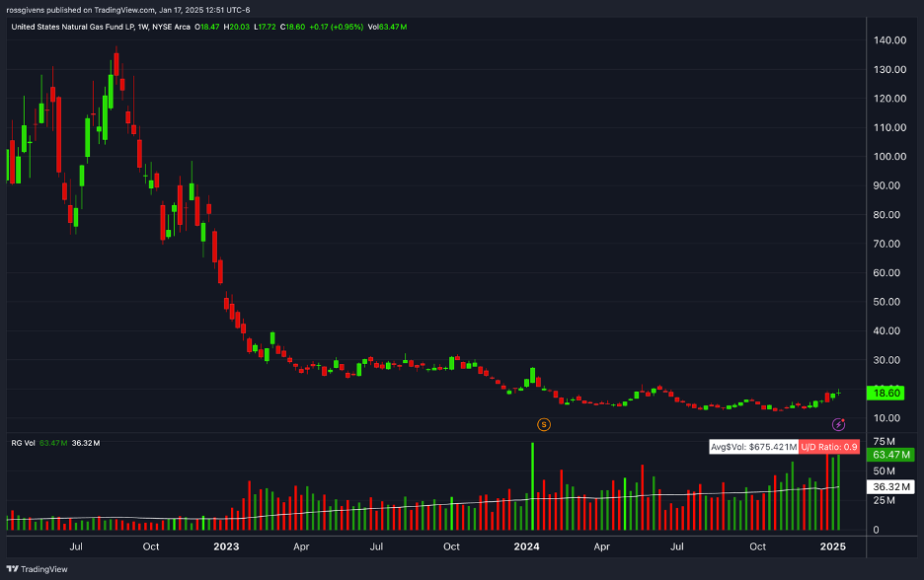Click the 50.00 price axis label
The width and height of the screenshot is (924, 580).
click(886, 302)
